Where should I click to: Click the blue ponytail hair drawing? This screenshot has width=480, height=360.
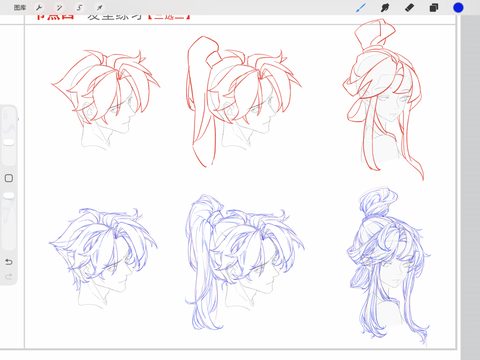tap(244, 262)
